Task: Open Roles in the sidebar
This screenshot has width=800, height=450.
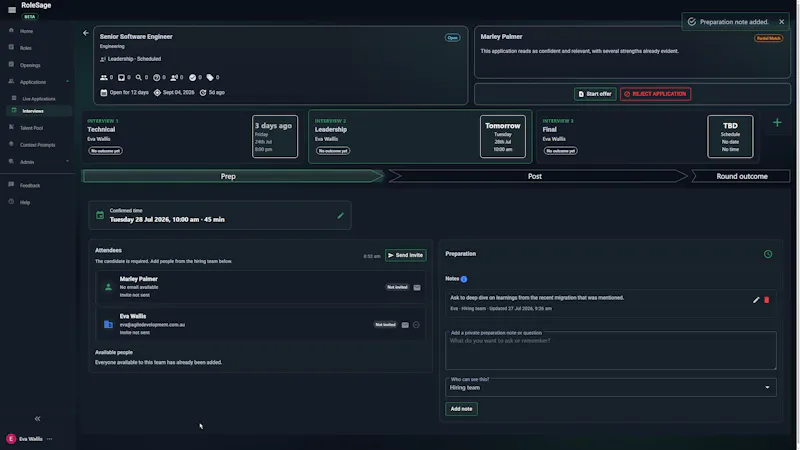Action: [26, 48]
